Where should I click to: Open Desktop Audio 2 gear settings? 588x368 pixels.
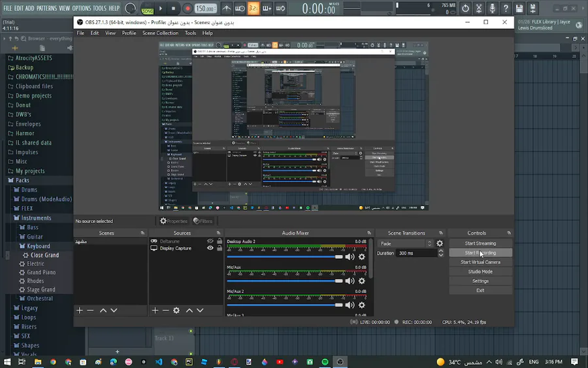click(x=361, y=257)
